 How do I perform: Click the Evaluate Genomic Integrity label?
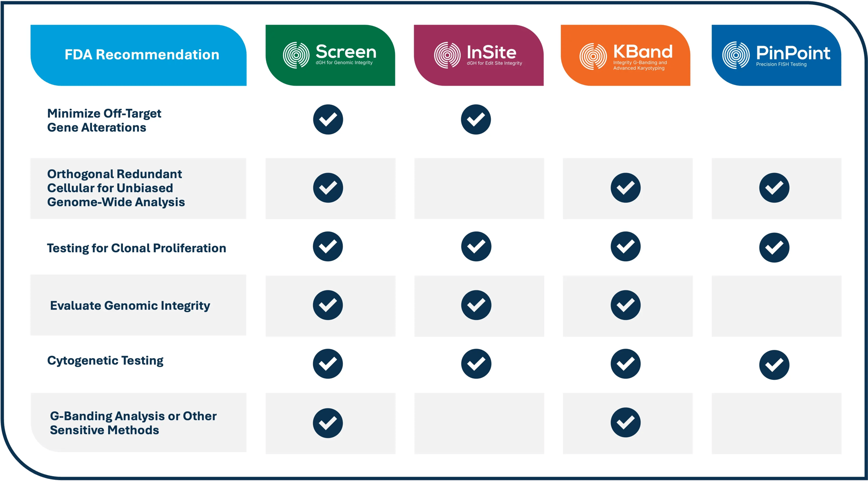click(130, 306)
